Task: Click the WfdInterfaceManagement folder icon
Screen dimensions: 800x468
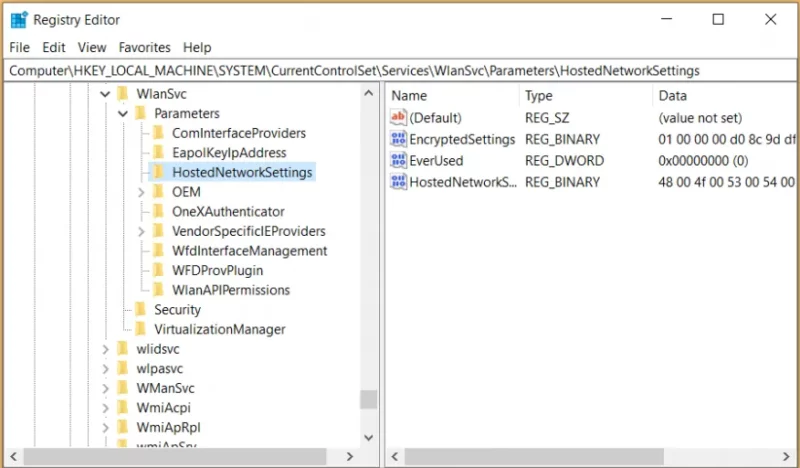Action: (x=158, y=251)
